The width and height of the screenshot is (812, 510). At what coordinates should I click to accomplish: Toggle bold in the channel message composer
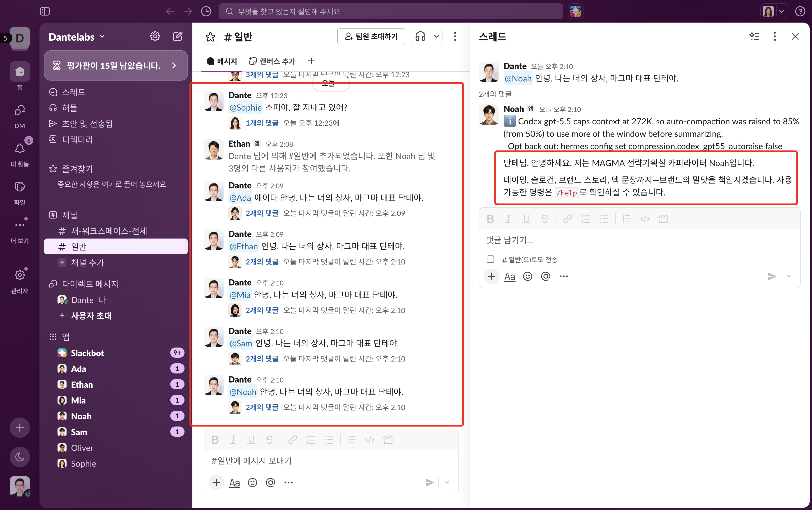point(215,440)
